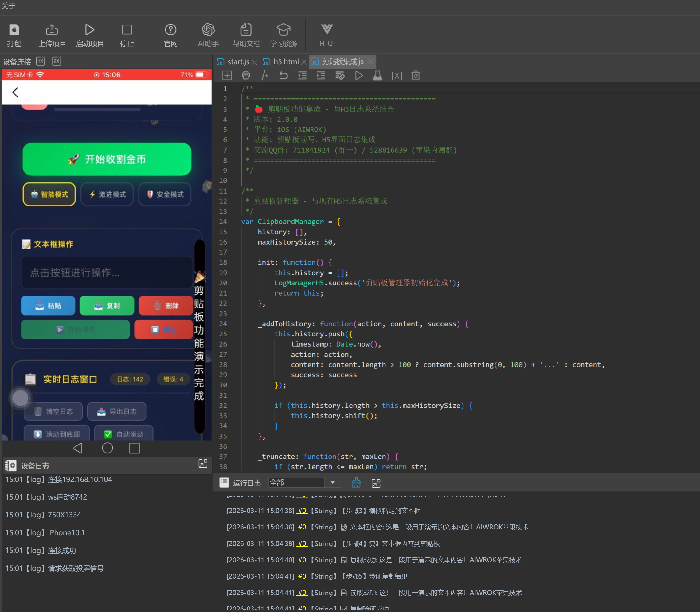Open the 关于 menu

(8, 6)
